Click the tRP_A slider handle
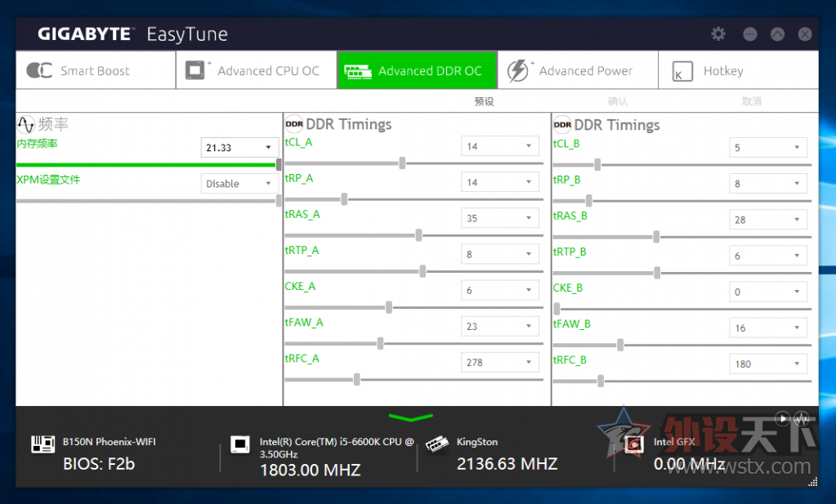 [344, 199]
